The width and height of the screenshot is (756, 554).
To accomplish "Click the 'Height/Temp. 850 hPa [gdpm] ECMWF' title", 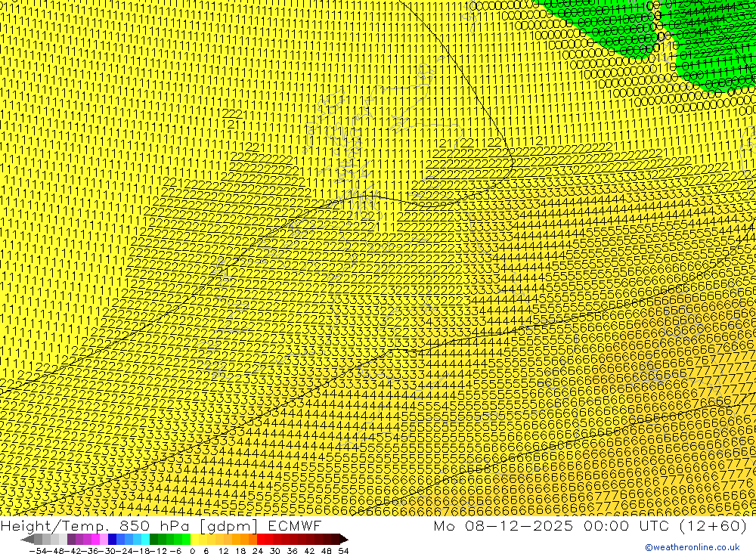I will point(161,525).
